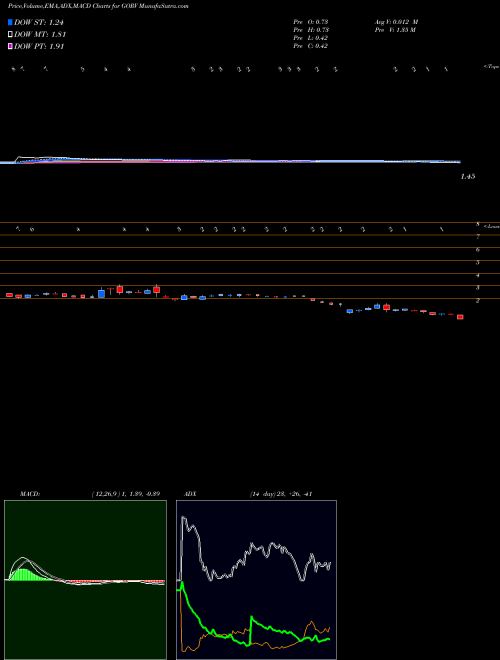Select the 'DOW ST: 1.24' label
Viewport: 500px width, 660px height.
tap(39, 22)
